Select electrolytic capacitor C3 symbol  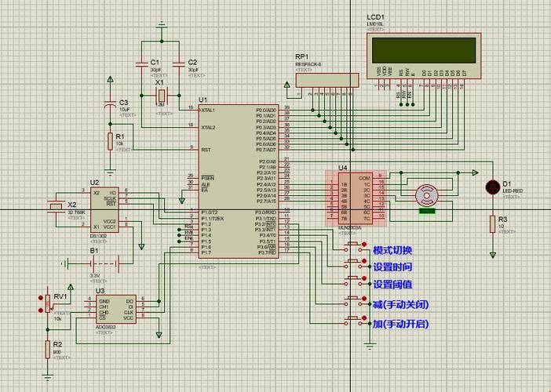coord(111,105)
